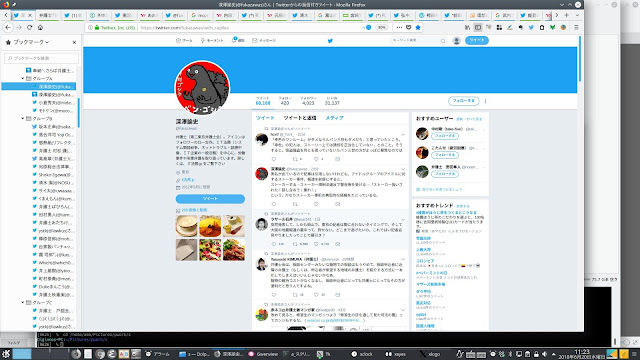
Task: Open the Twitter account avatar menu
Action: point(456,40)
